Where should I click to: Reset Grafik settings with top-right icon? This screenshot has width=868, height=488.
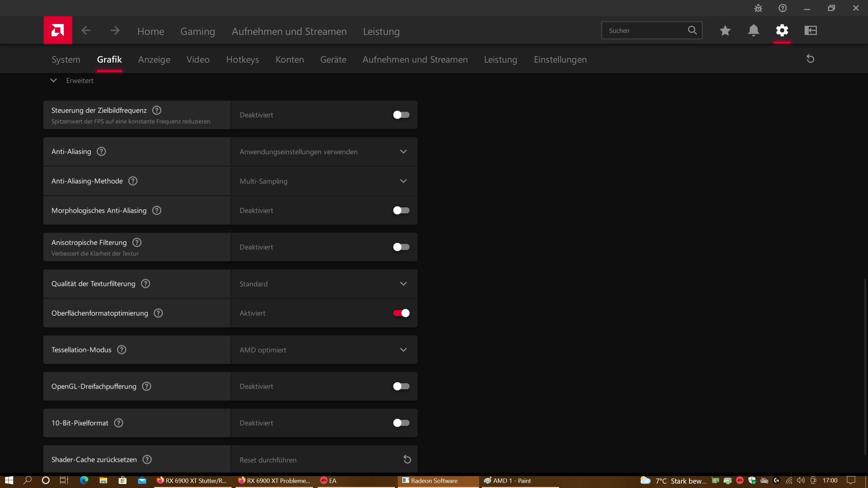tap(810, 59)
